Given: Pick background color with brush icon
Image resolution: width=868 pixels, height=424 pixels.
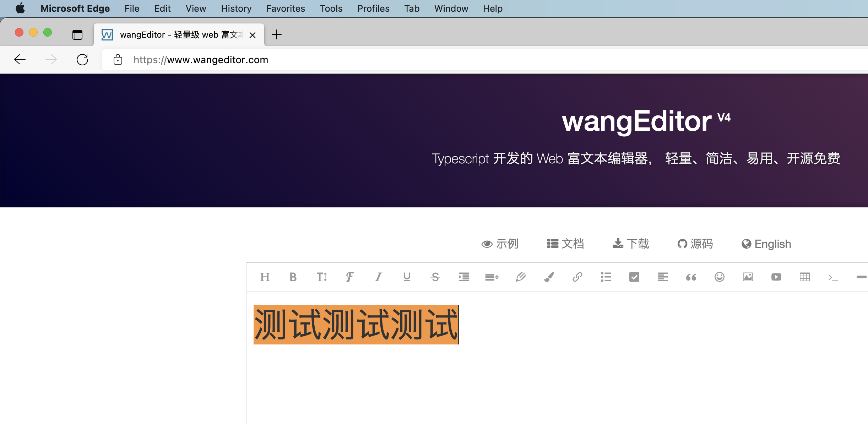Looking at the screenshot, I should [549, 277].
